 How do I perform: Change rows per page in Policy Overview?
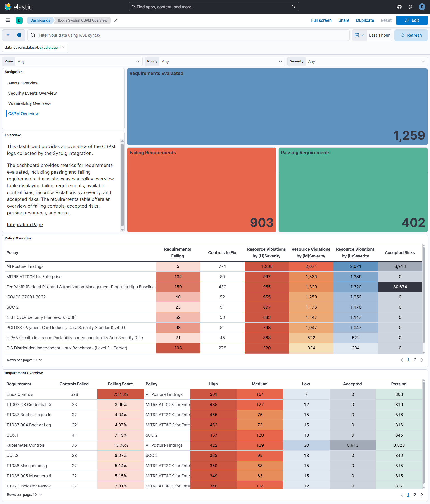[24, 360]
